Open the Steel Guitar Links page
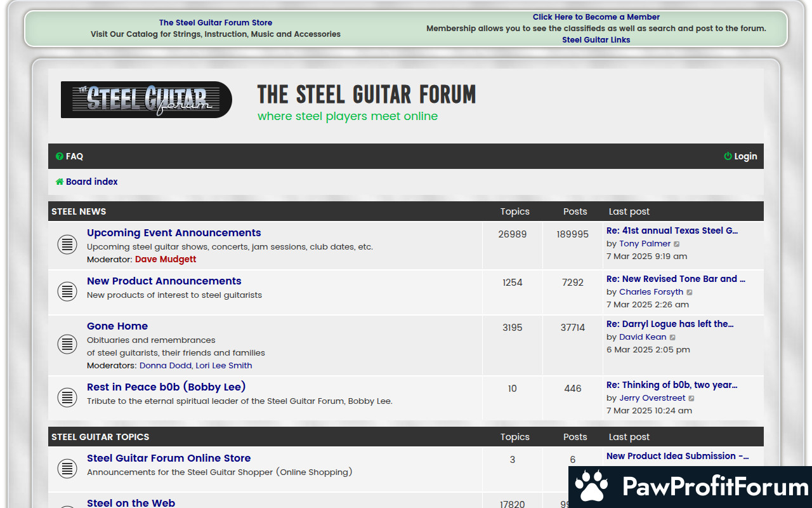This screenshot has width=812, height=508. [596, 39]
